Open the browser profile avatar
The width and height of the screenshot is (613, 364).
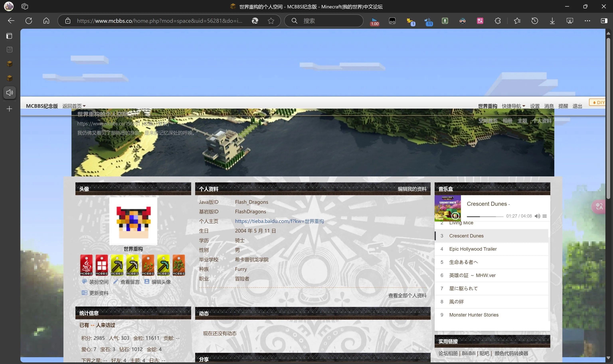click(x=9, y=6)
